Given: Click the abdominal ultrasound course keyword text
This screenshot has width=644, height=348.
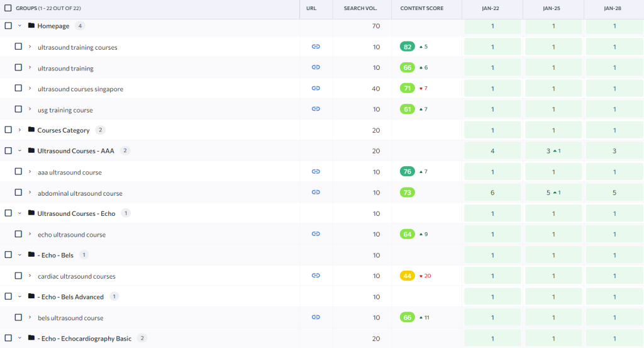Looking at the screenshot, I should pos(80,193).
